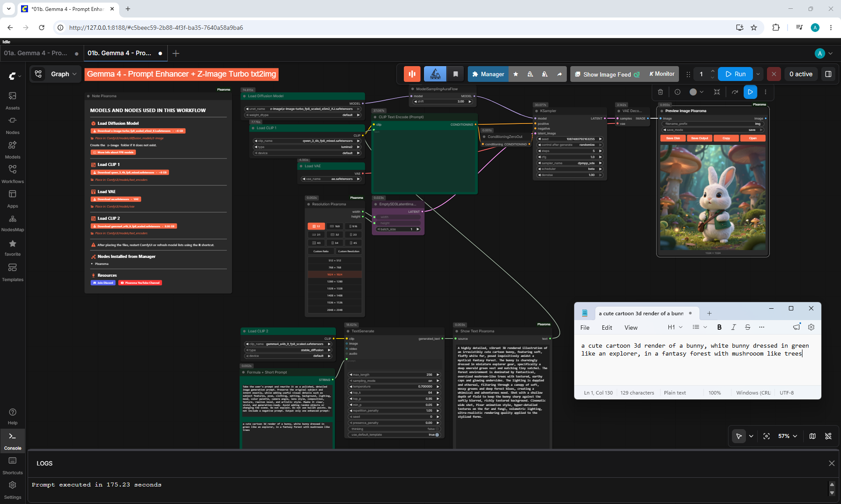This screenshot has width=841, height=504.
Task: Open keyboard Shortcuts panel
Action: tap(12, 465)
